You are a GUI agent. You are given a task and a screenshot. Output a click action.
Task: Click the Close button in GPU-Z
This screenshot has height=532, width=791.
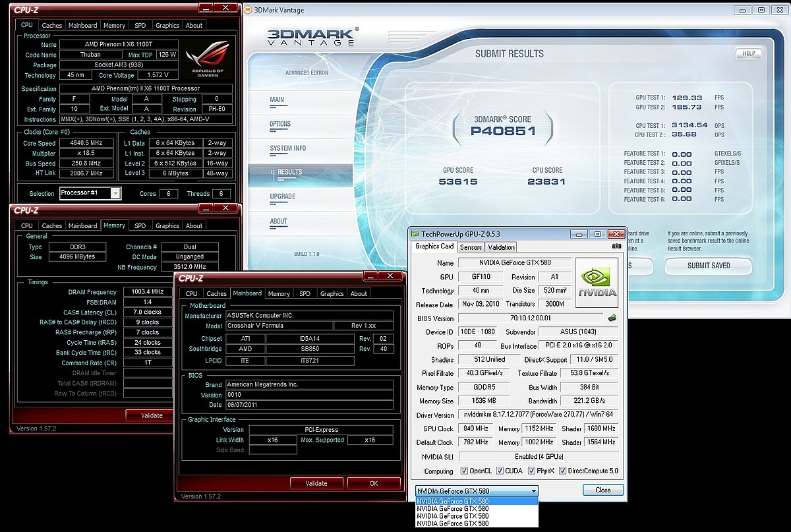603,490
